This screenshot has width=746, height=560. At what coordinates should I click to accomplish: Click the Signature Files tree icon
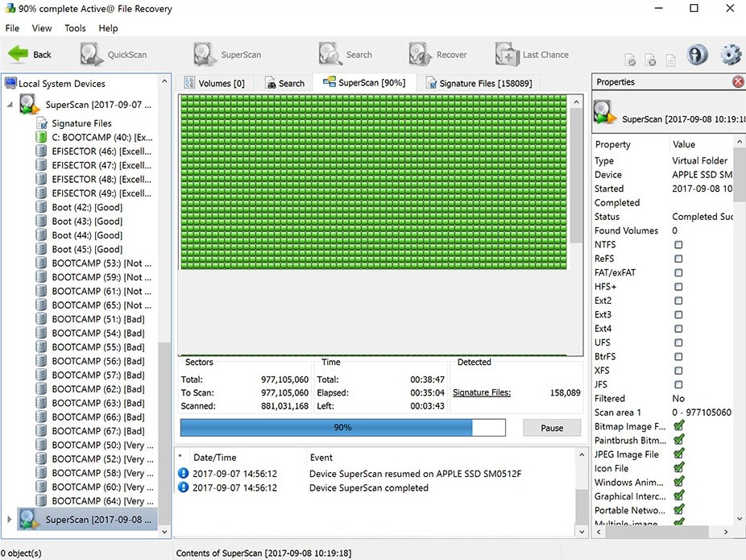tap(42, 122)
